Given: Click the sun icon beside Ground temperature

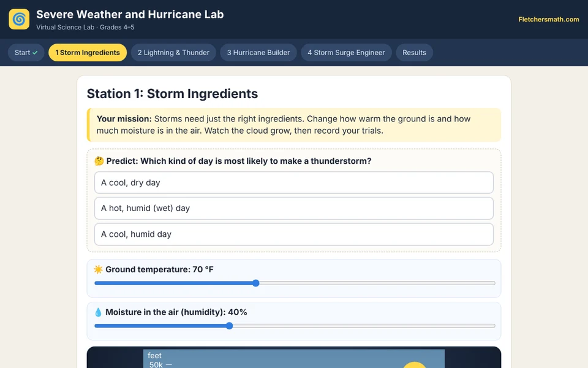Looking at the screenshot, I should click(x=98, y=270).
